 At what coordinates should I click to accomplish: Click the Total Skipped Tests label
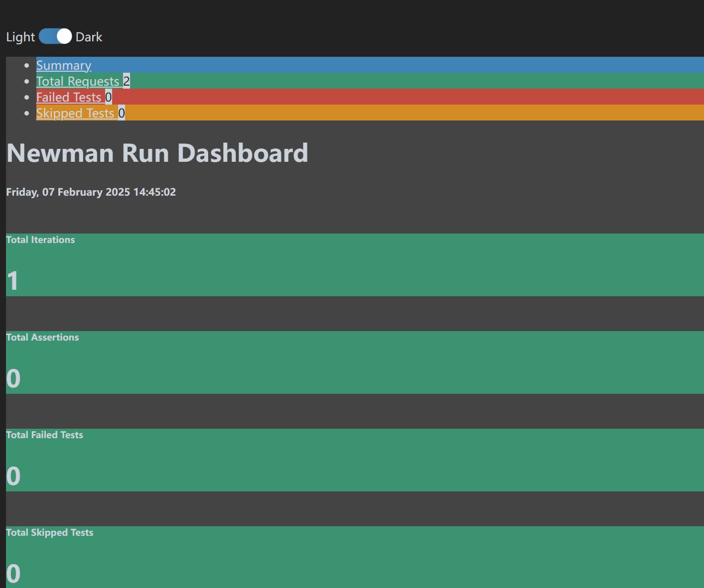pos(50,532)
